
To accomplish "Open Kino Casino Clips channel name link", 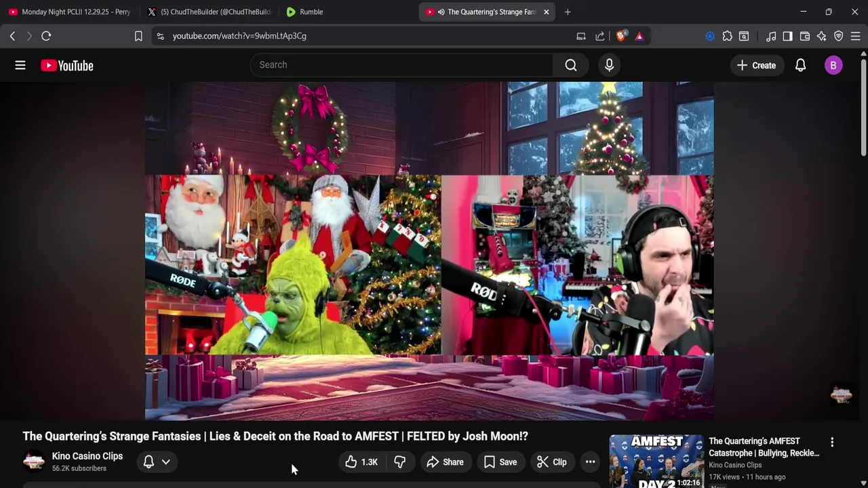I will point(87,456).
